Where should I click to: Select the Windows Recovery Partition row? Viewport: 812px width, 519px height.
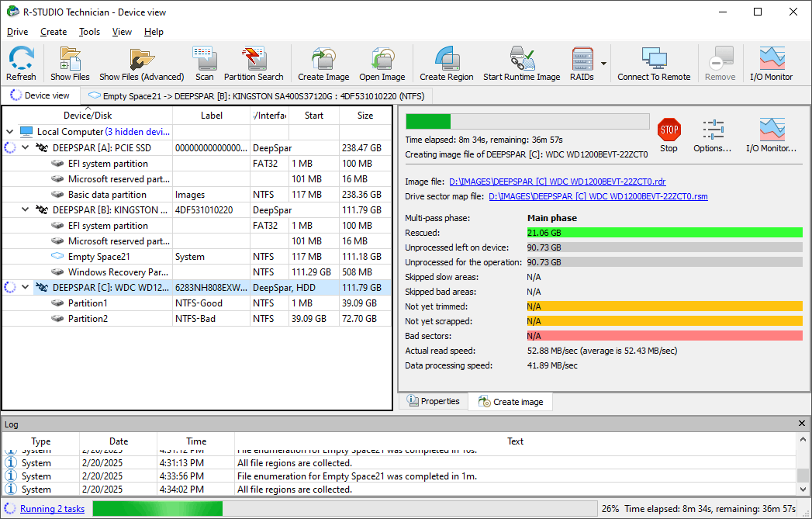[x=197, y=272]
